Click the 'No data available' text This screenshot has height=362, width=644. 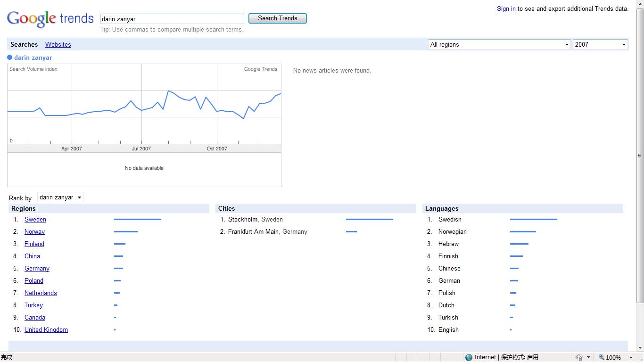point(144,168)
